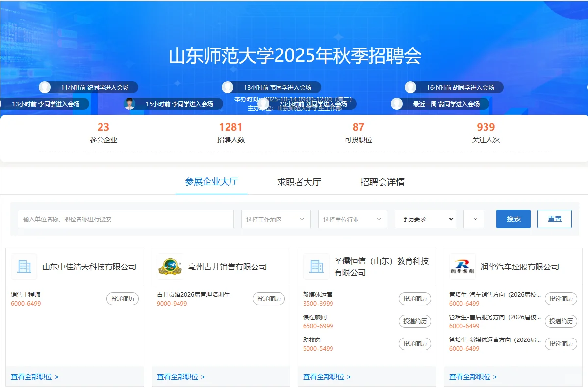Image resolution: width=588 pixels, height=388 pixels.
Task: Open the 选择工作地区 dropdown
Action: [x=276, y=219]
